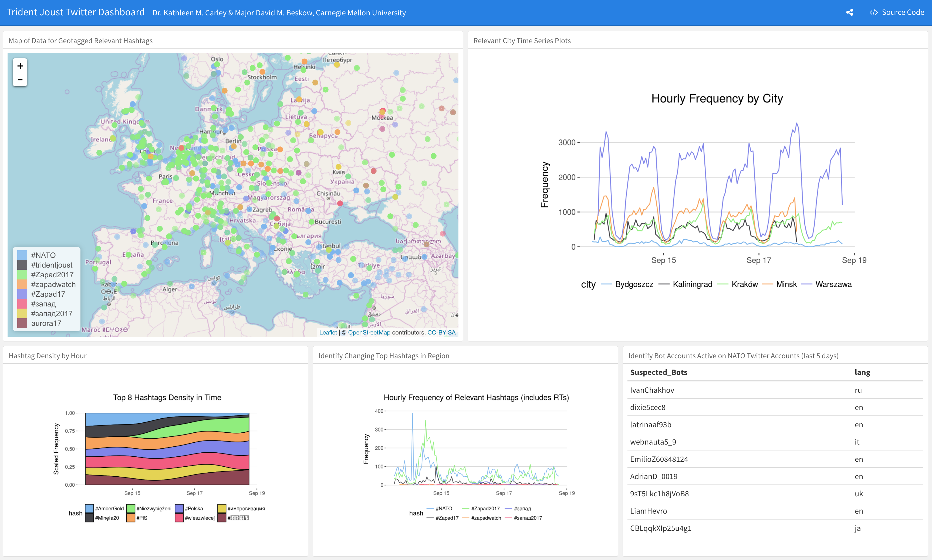Select the 9sT5Lkc1h8jVoB8 row

[x=775, y=494]
